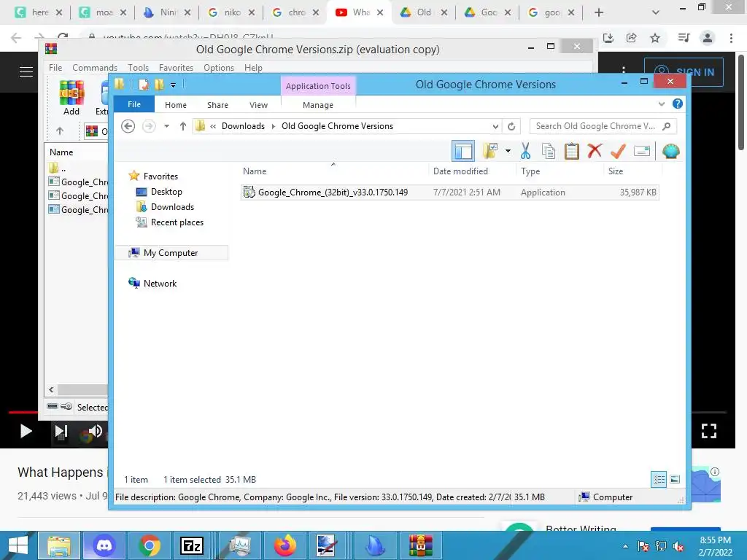Select Desktop in the navigation pane
747x560 pixels.
(166, 192)
